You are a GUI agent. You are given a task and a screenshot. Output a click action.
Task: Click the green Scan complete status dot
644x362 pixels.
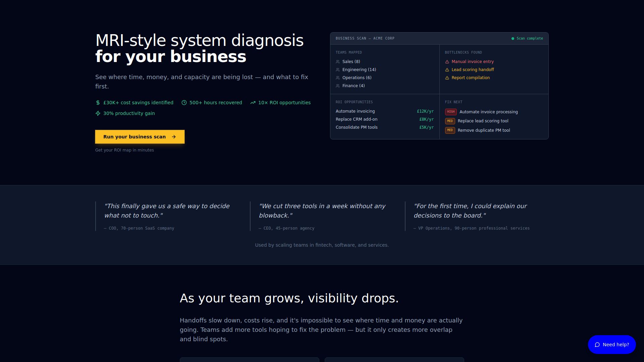tap(513, 39)
